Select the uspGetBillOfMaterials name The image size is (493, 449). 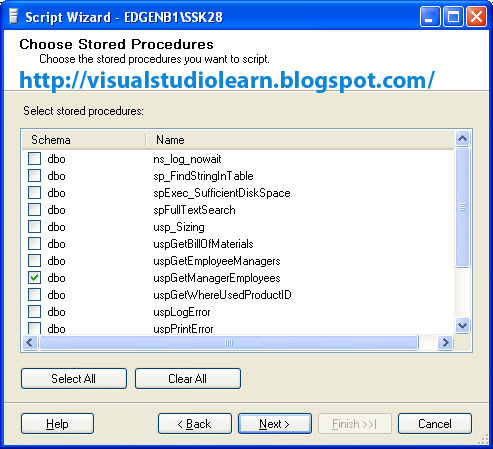[x=203, y=244]
